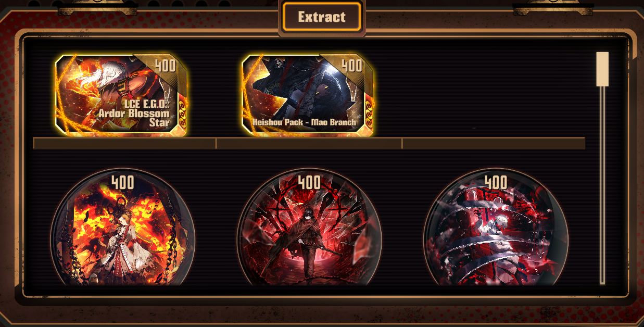Screen dimensions: 644x327
Task: Click the triple-ring rarity icon on Heishou Pack card
Action: (369, 112)
